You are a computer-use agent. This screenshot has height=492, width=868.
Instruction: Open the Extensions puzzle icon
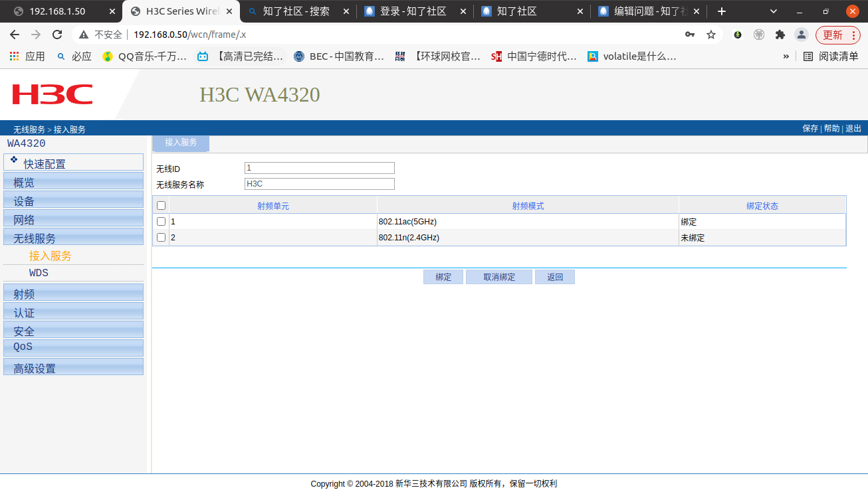pos(780,35)
